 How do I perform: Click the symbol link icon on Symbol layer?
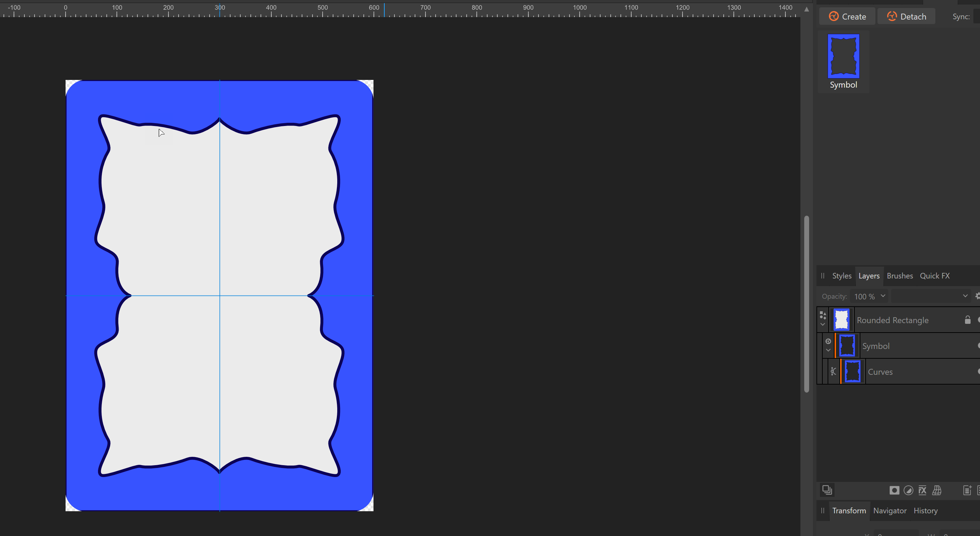(x=828, y=341)
